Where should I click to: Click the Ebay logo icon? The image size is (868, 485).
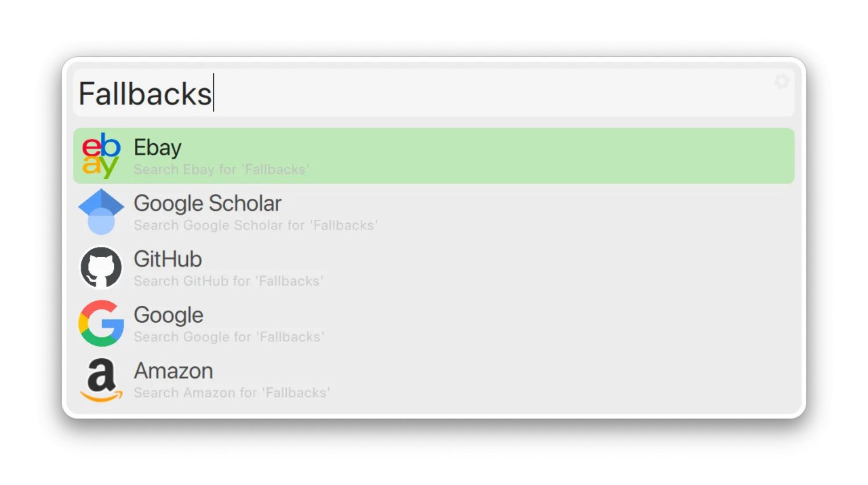pyautogui.click(x=101, y=156)
